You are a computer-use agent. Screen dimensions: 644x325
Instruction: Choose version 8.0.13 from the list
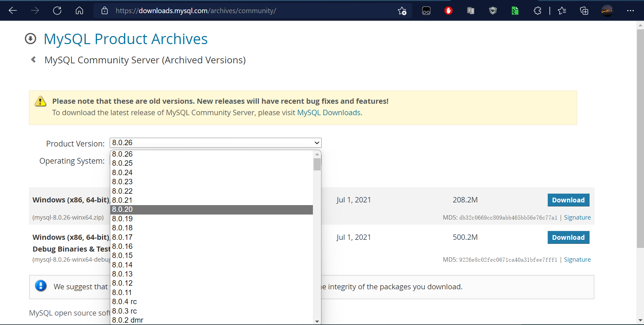[x=212, y=274]
